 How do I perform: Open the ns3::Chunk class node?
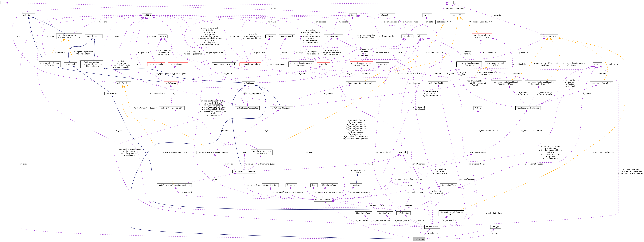[x=70, y=64]
